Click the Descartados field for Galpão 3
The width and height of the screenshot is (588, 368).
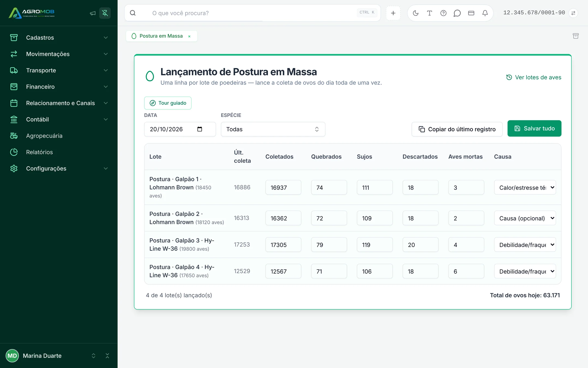(x=420, y=245)
